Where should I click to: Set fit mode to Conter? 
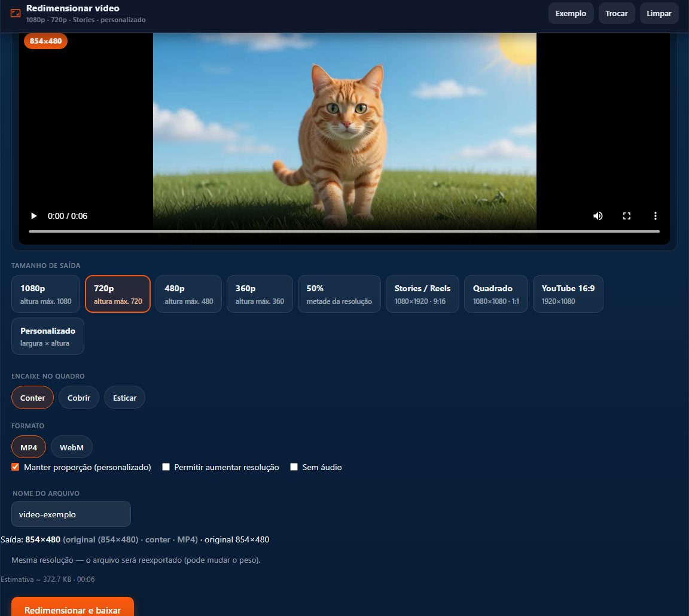pos(32,398)
